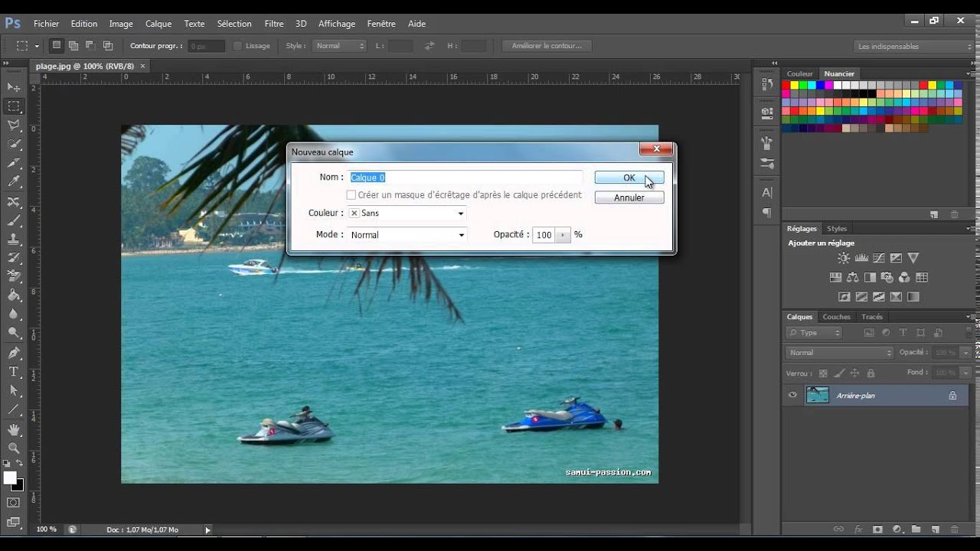The width and height of the screenshot is (980, 551).
Task: Add a Photo Filter adjustment
Action: click(887, 277)
